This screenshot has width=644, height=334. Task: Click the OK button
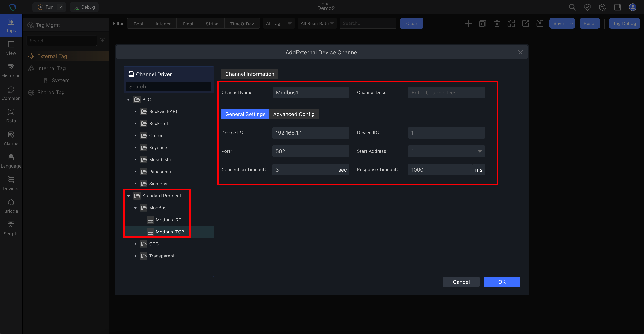coord(502,282)
